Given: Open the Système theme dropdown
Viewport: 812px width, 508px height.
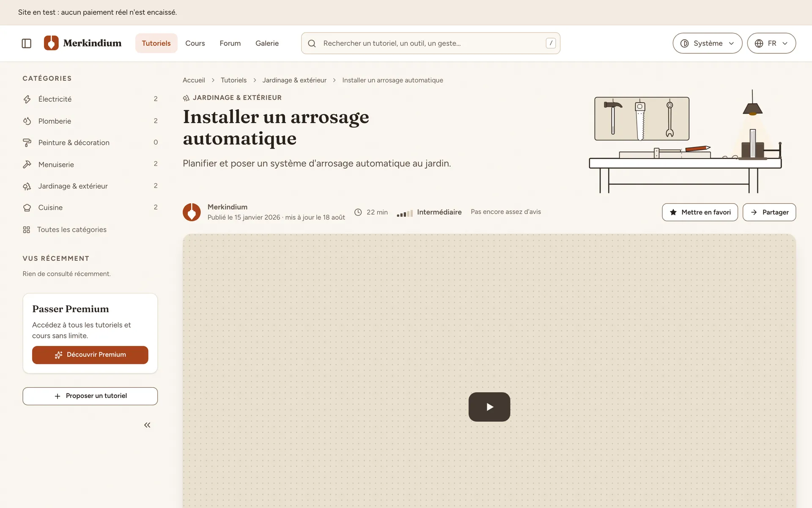Looking at the screenshot, I should tap(707, 43).
